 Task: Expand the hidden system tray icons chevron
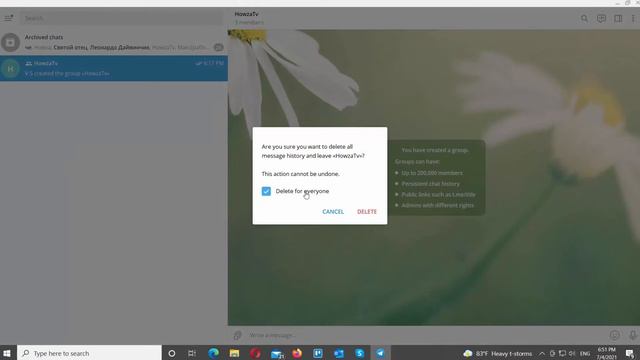point(542,353)
